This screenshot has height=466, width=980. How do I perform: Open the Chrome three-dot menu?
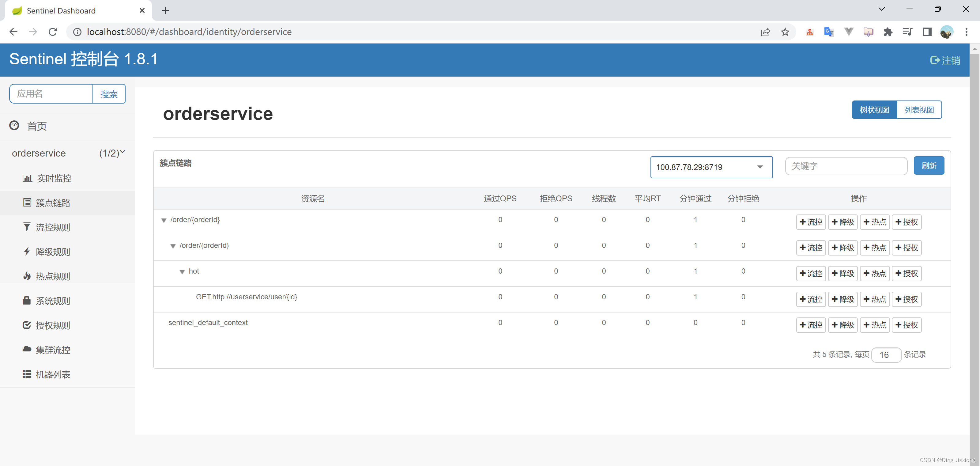(x=966, y=32)
